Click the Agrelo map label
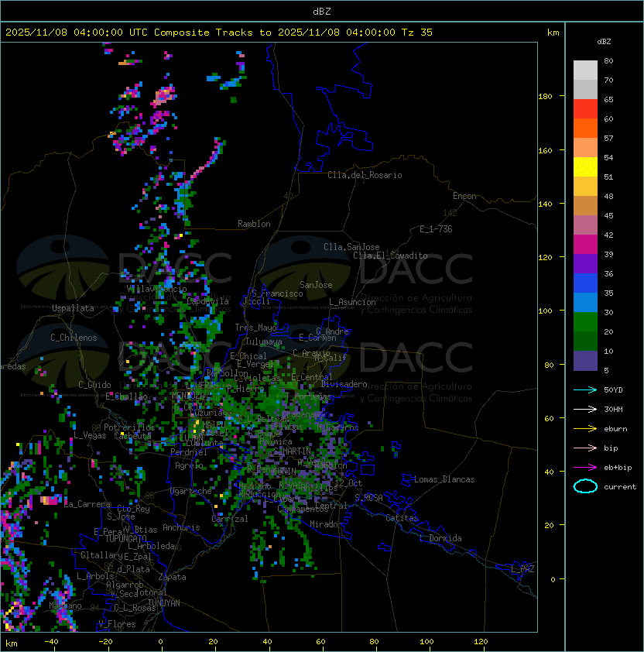This screenshot has height=652, width=644. pyautogui.click(x=189, y=465)
